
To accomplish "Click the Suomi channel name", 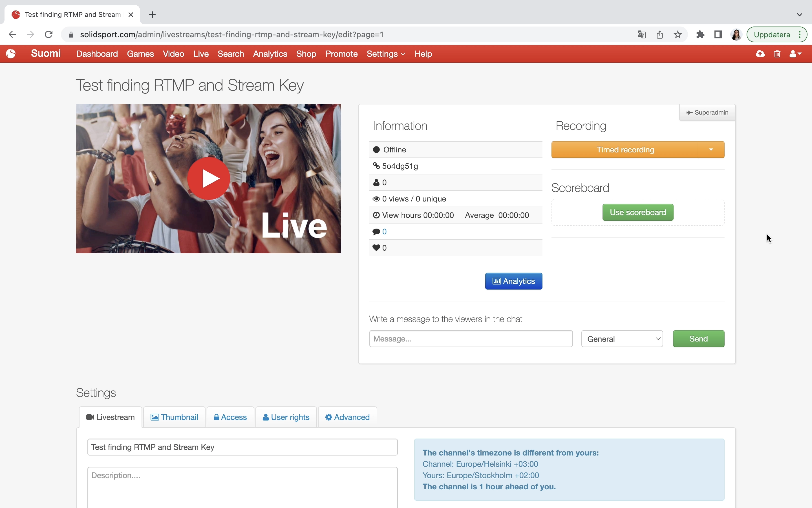I will pos(46,53).
